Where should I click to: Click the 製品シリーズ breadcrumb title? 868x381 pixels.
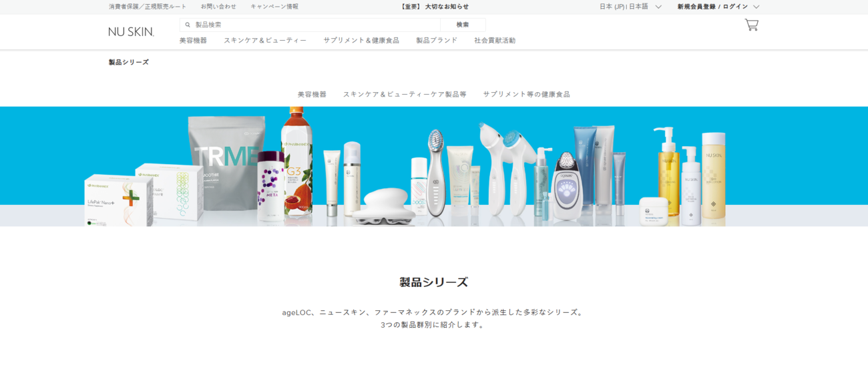point(129,62)
